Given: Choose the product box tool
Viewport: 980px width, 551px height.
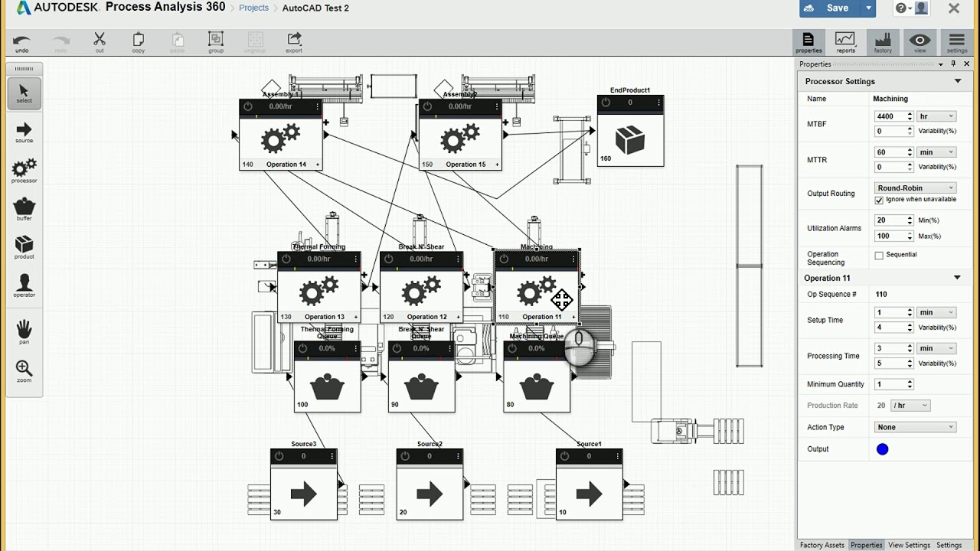Looking at the screenshot, I should click(x=24, y=247).
